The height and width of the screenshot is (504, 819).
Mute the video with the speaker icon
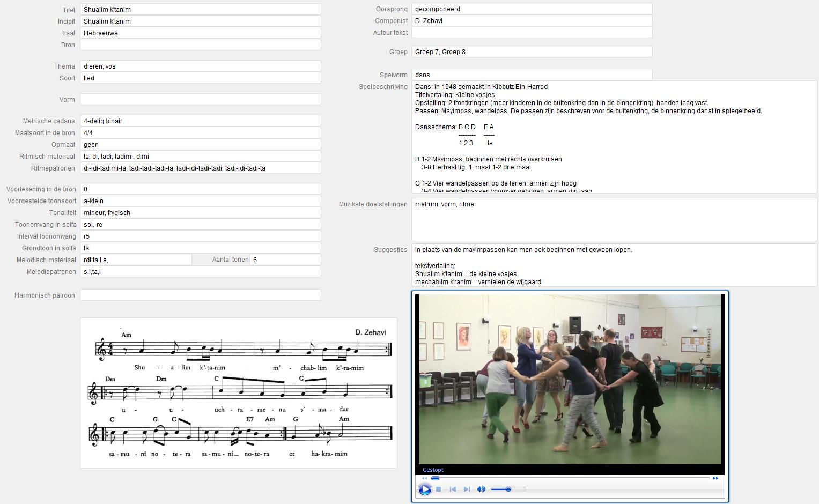pyautogui.click(x=481, y=489)
